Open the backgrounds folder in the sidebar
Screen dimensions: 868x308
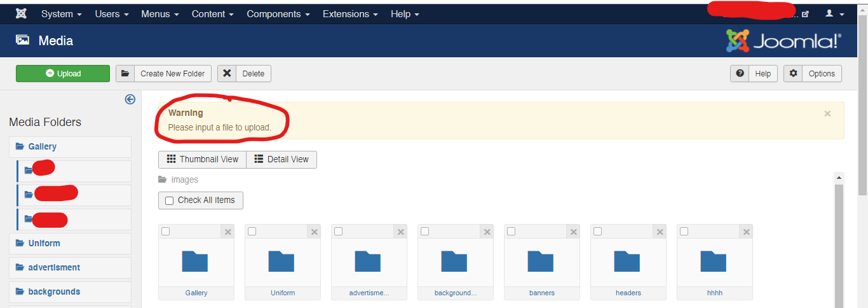coord(54,292)
